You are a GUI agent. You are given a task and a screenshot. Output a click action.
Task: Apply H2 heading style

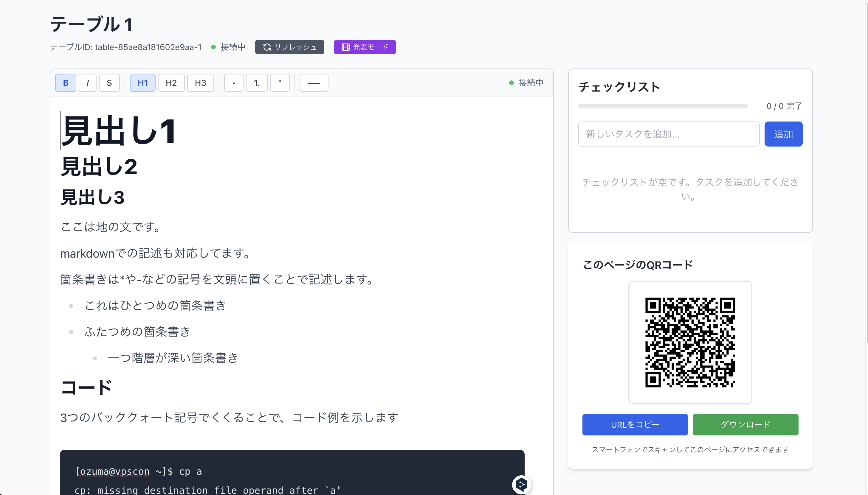click(171, 83)
